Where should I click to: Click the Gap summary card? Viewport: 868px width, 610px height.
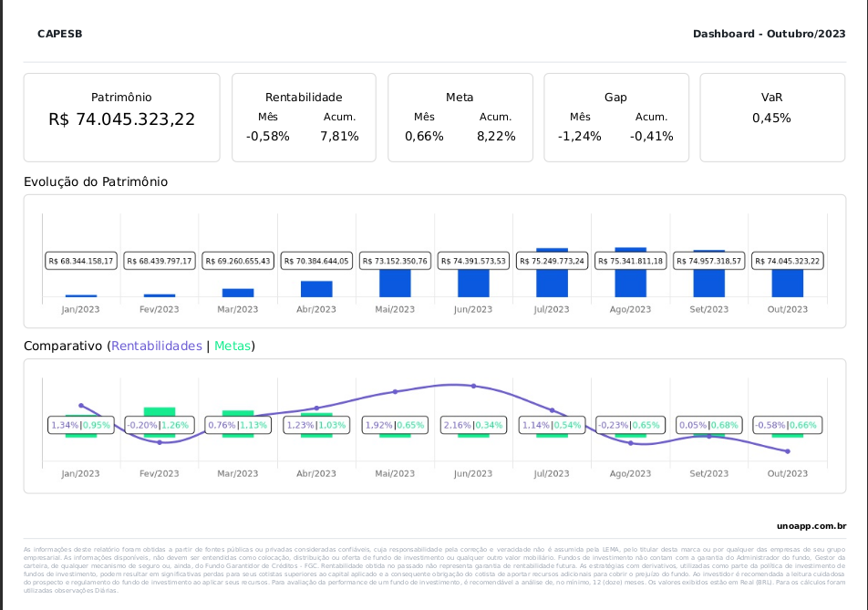(x=615, y=118)
